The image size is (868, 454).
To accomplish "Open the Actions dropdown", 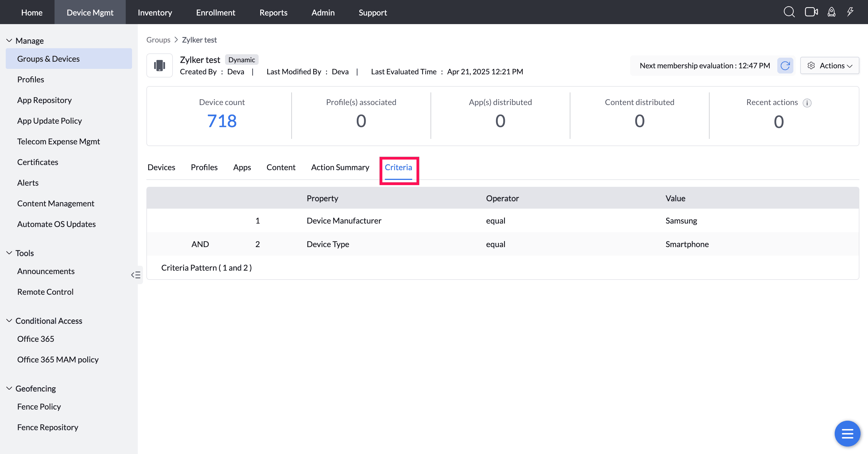I will pyautogui.click(x=830, y=65).
